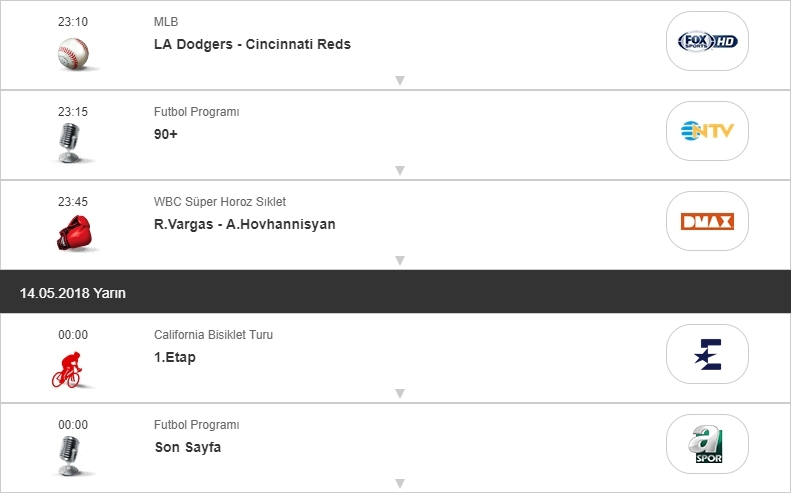Expand the LA Dodgers - Cincinnati Reds row
This screenshot has height=493, width=792.
click(399, 80)
